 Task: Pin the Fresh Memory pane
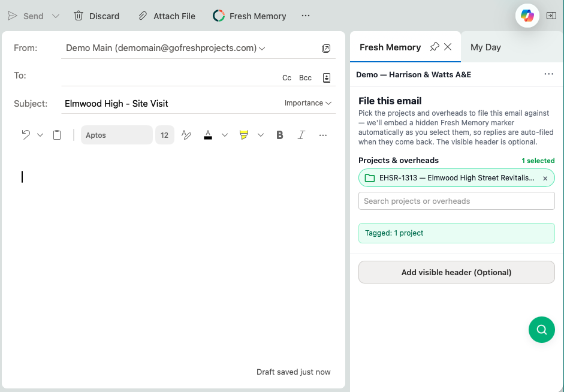click(x=435, y=47)
